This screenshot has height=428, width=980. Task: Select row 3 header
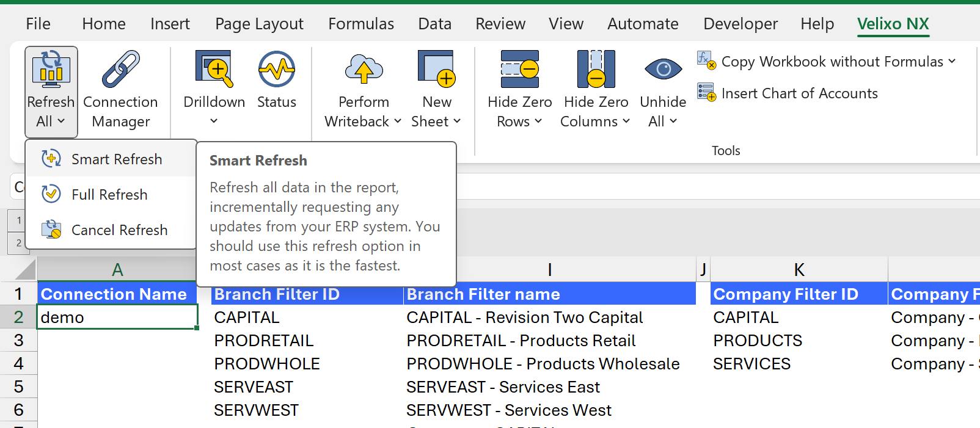[18, 340]
